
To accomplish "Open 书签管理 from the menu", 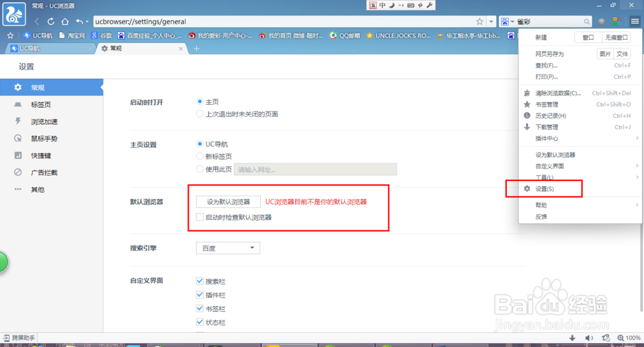I will [x=580, y=104].
